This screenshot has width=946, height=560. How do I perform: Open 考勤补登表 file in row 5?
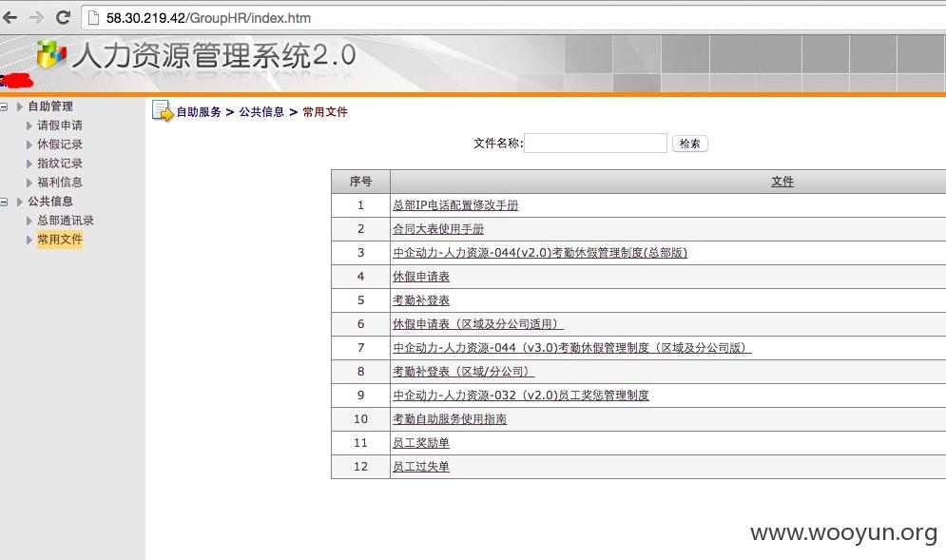point(421,299)
